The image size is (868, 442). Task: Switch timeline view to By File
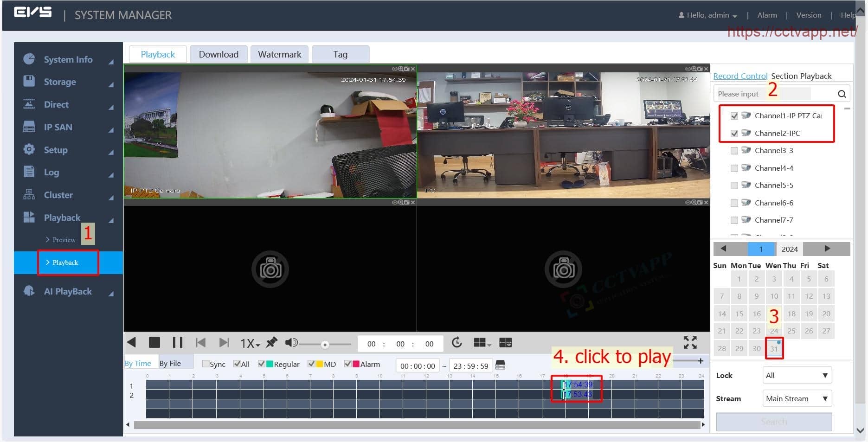170,364
